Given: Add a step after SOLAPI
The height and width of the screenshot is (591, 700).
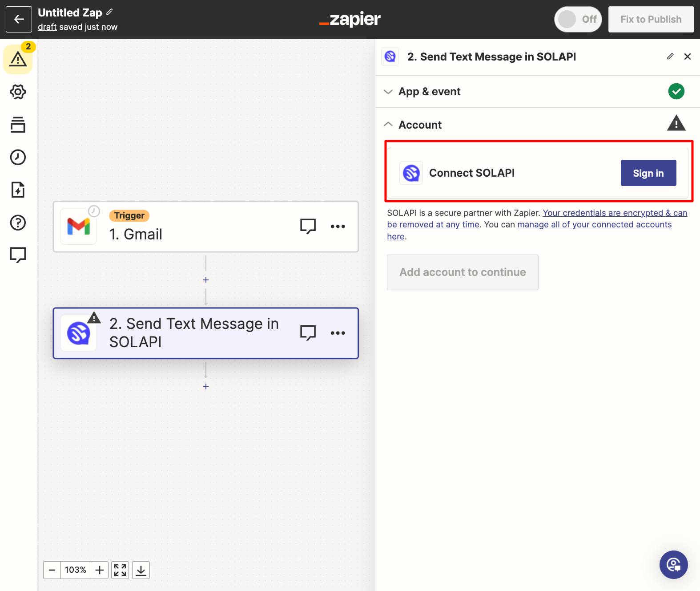Looking at the screenshot, I should (x=206, y=386).
